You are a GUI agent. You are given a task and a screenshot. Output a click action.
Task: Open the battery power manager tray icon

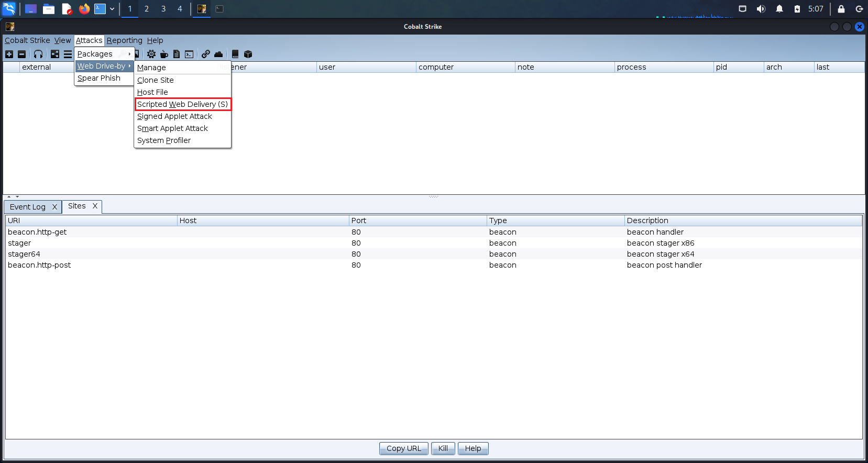click(797, 9)
